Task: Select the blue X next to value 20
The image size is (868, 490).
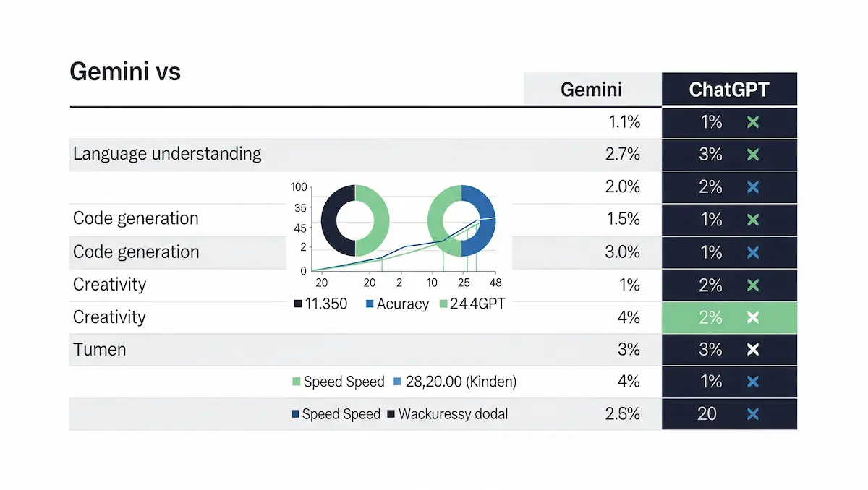Action: click(x=753, y=414)
